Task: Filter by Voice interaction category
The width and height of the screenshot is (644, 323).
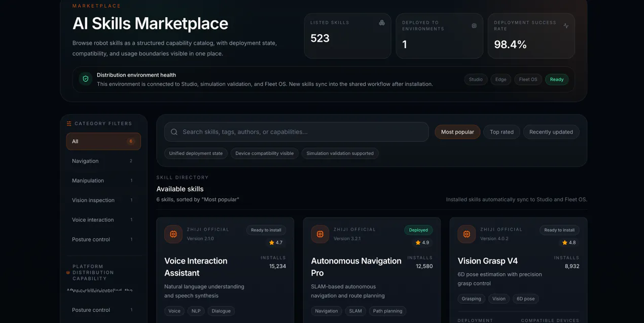Action: point(103,220)
